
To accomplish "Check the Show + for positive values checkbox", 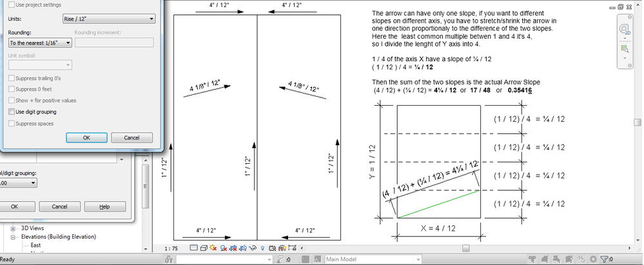I will 12,100.
